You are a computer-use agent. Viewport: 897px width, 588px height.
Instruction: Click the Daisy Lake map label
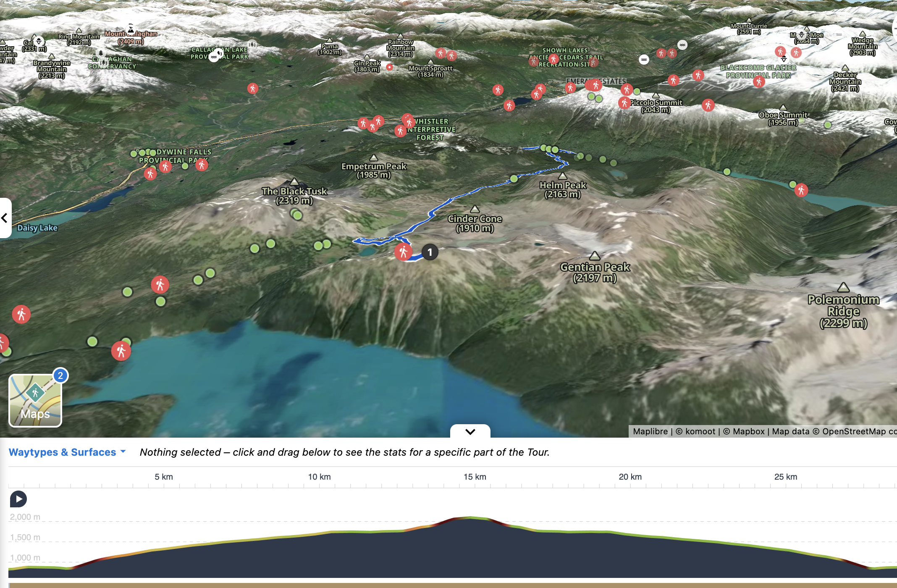tap(37, 228)
